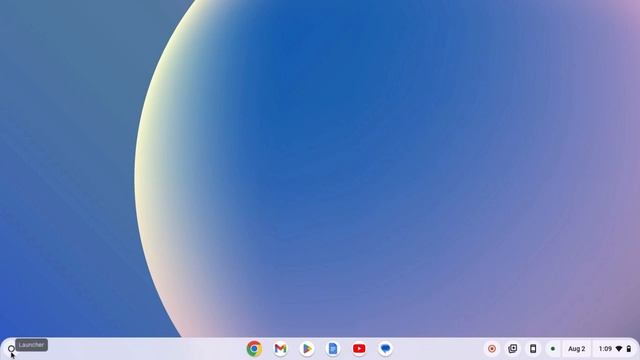Click the Wi-Fi status icon

click(619, 349)
